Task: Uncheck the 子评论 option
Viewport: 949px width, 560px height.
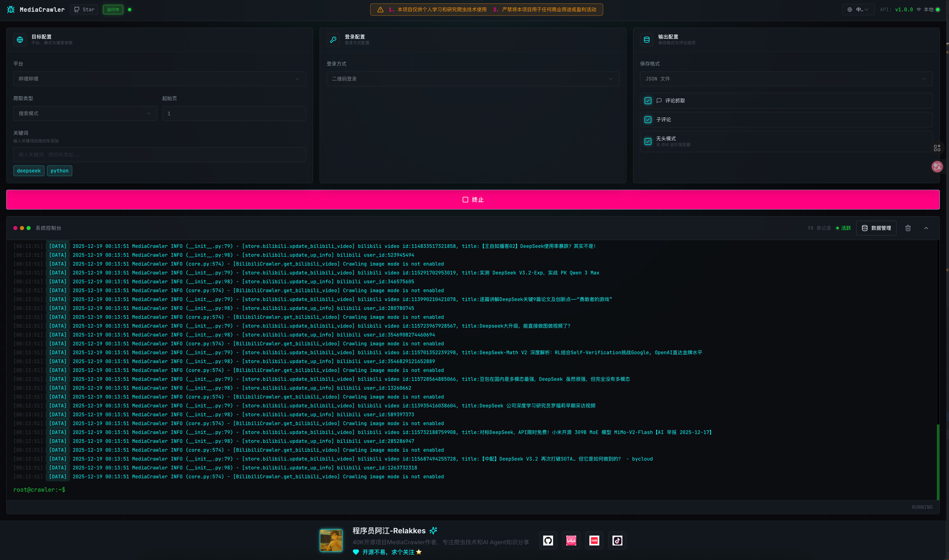Action: pos(648,119)
